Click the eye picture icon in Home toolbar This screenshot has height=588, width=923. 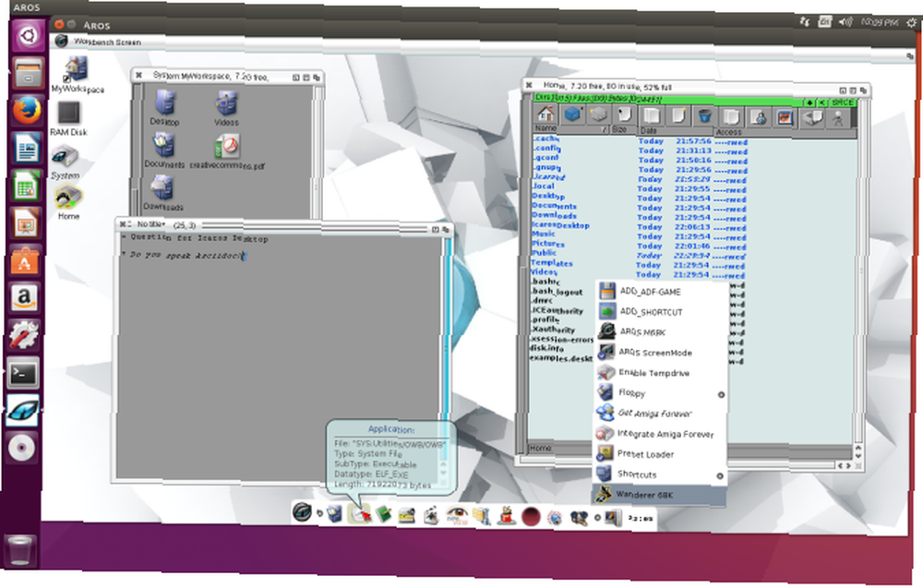785,118
